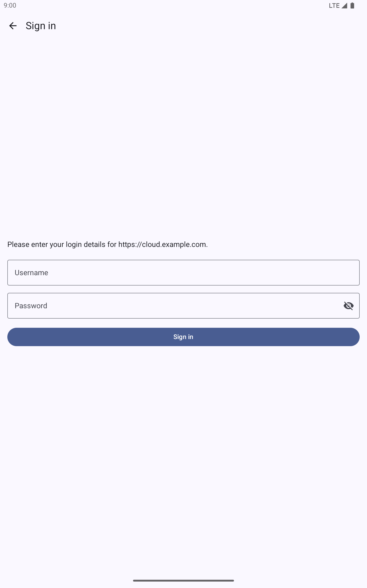Tap the 9:00 clock in status bar
The width and height of the screenshot is (367, 588).
pyautogui.click(x=10, y=6)
